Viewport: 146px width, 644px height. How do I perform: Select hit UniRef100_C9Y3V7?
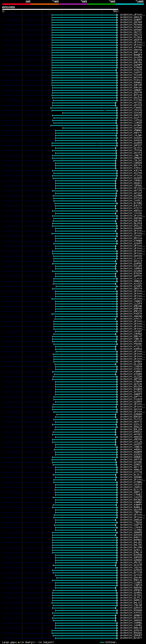tap(131, 236)
